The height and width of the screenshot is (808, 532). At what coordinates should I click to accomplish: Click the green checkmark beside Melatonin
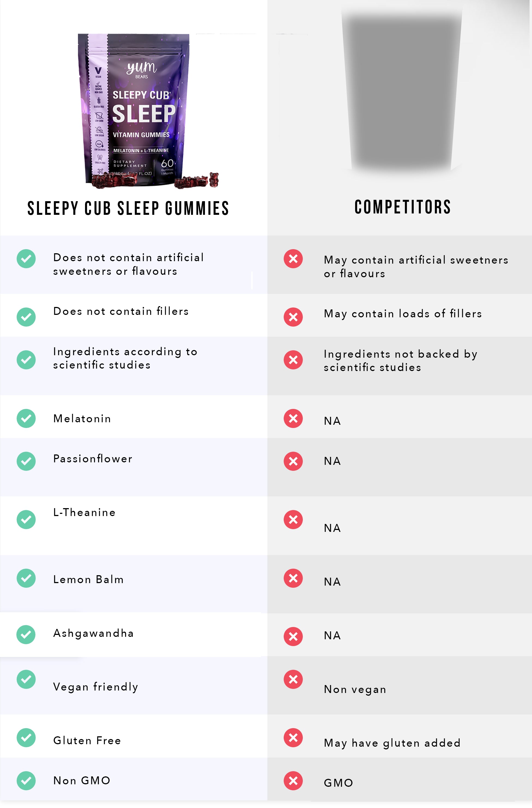(x=26, y=418)
